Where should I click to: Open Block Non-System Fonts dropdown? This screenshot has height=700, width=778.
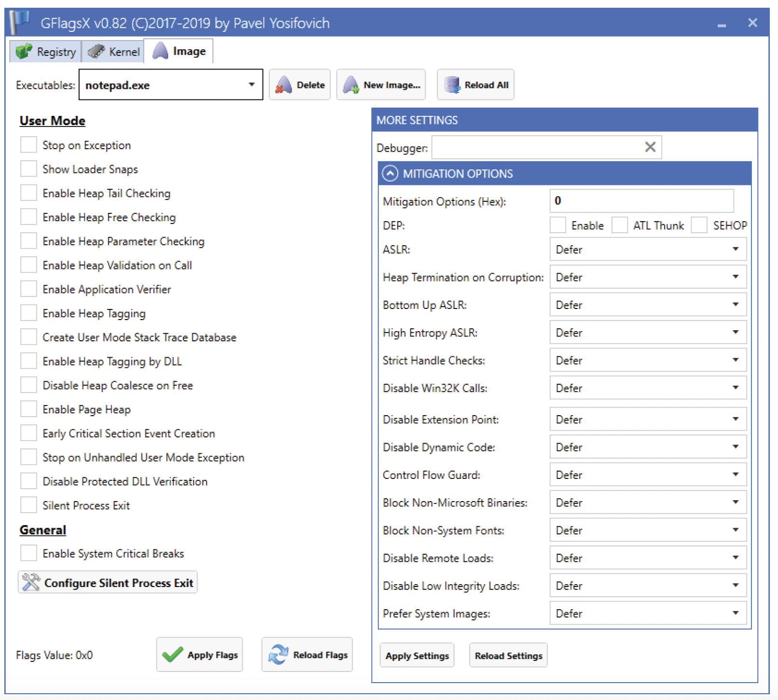[x=648, y=530]
